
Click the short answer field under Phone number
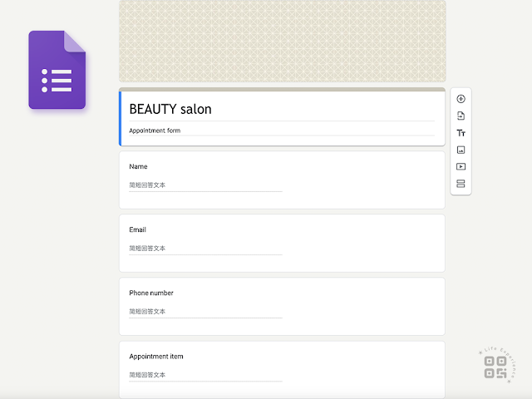point(205,312)
